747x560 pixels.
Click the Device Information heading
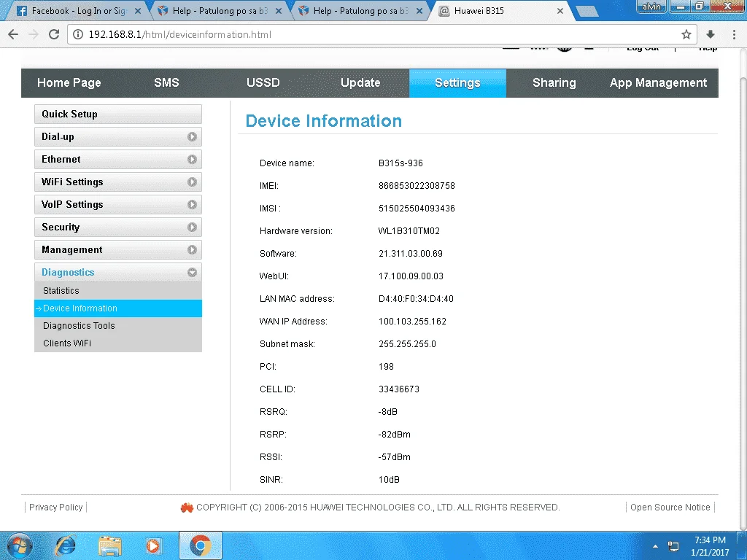click(x=323, y=121)
